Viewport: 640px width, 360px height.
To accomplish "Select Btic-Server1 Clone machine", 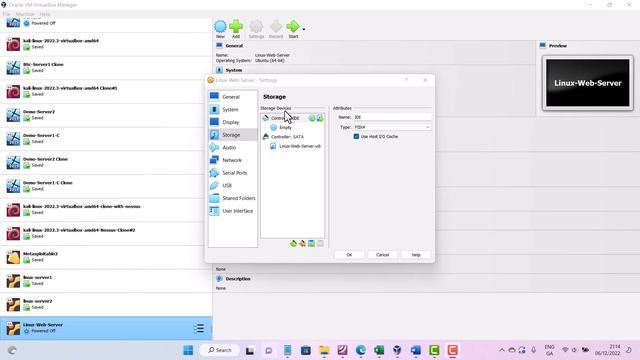I will pos(106,68).
